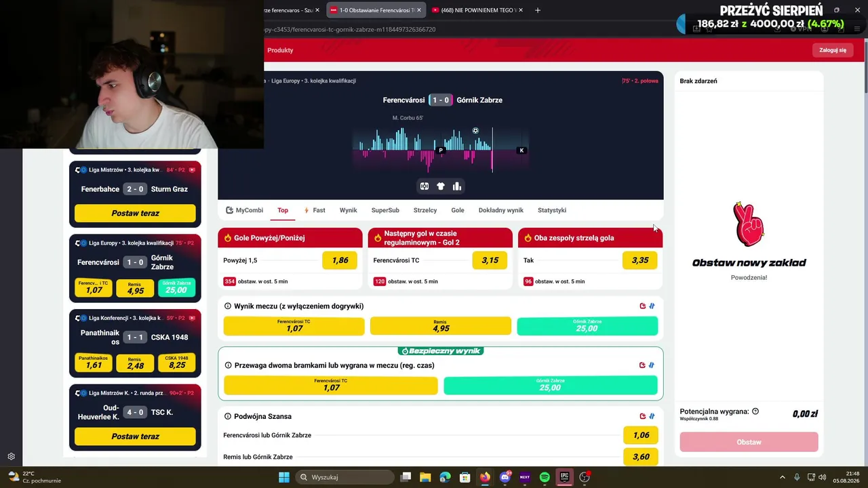Open Firefox from the taskbar
The width and height of the screenshot is (868, 488).
[x=485, y=477]
